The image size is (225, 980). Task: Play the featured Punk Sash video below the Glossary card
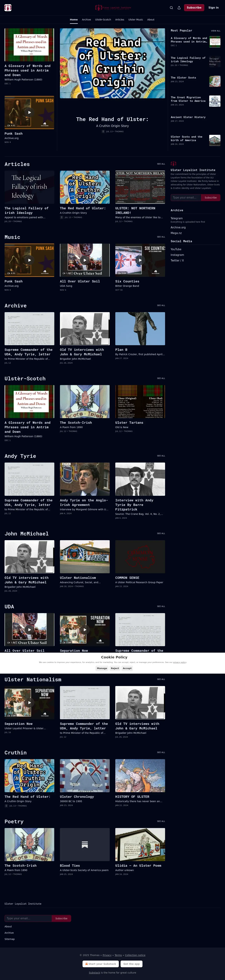coord(29,112)
